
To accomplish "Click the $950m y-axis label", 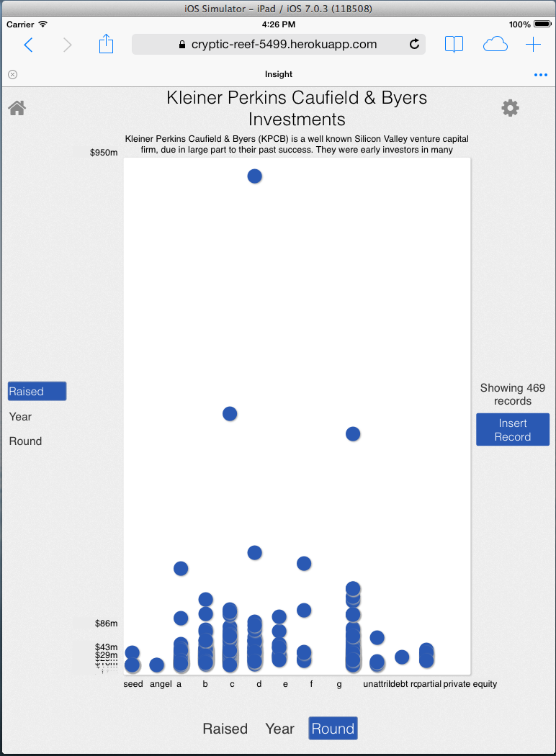I will [x=104, y=153].
